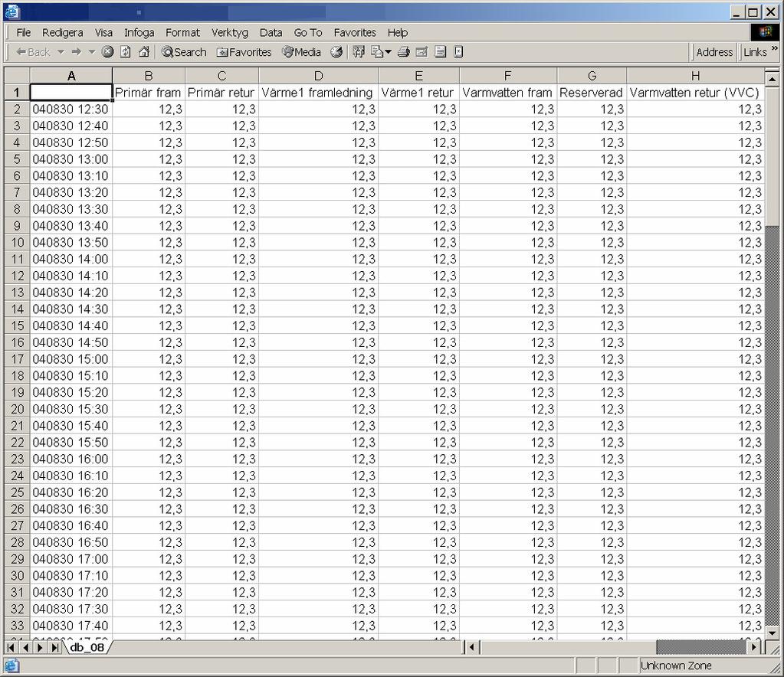The width and height of the screenshot is (784, 677).
Task: Click the Edit page icon
Action: [422, 52]
